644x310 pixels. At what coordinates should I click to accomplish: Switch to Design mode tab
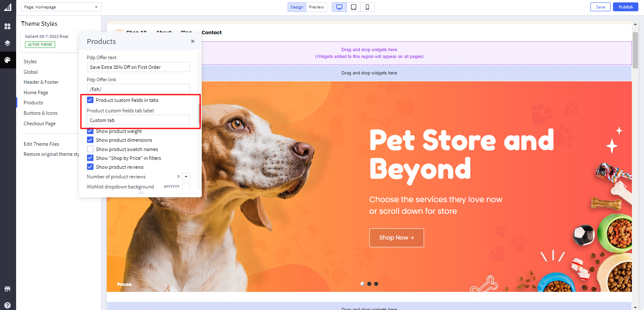(x=297, y=7)
